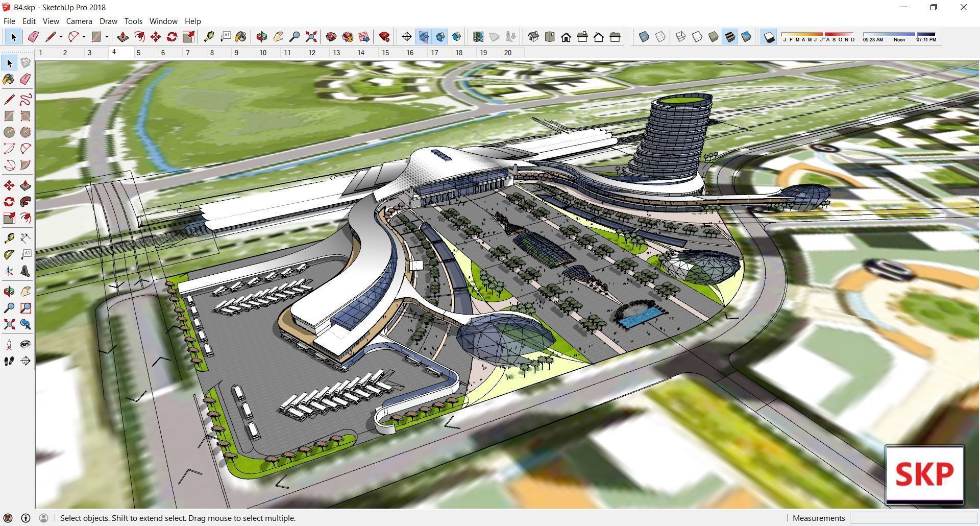Enable Wireframe face style
The width and height of the screenshot is (980, 526).
(x=681, y=37)
